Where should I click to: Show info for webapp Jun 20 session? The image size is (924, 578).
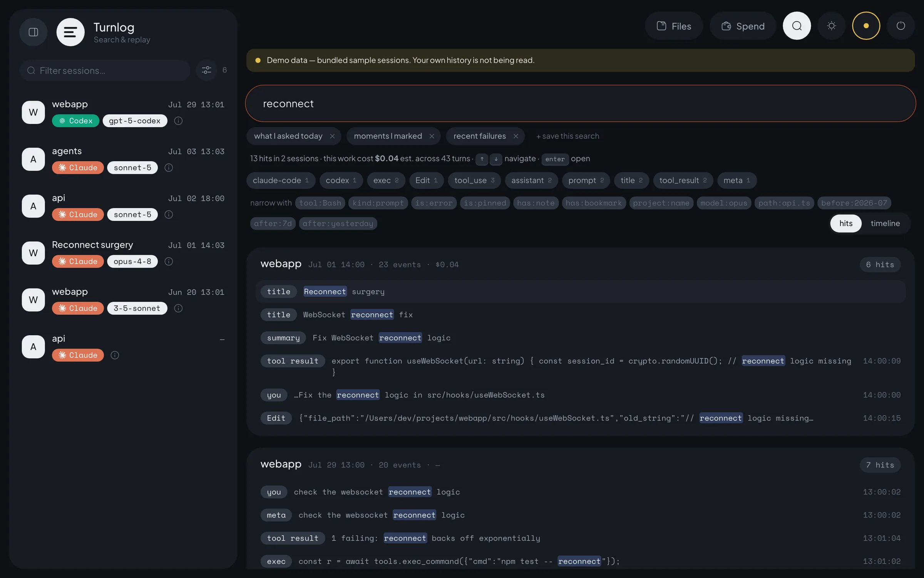178,308
